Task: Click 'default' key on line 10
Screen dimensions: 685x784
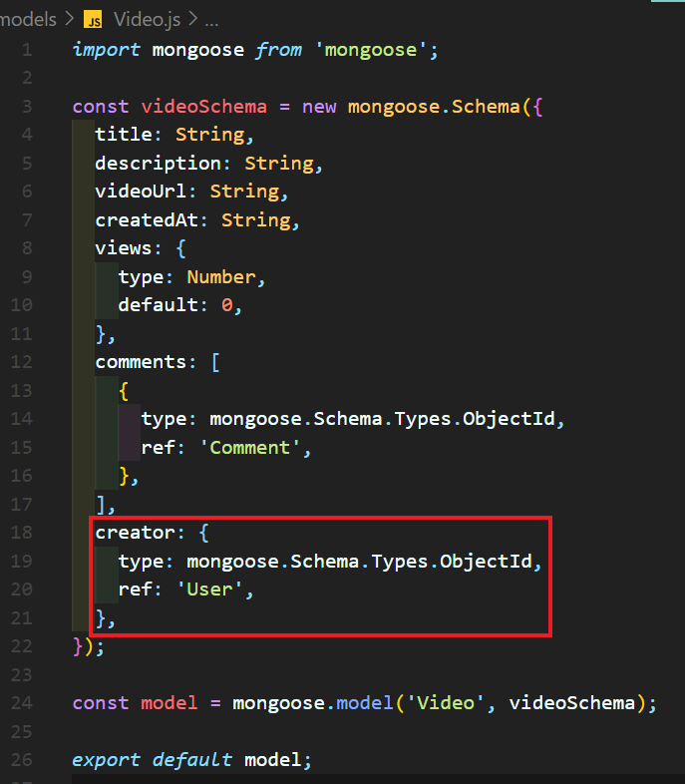Action: [158, 305]
